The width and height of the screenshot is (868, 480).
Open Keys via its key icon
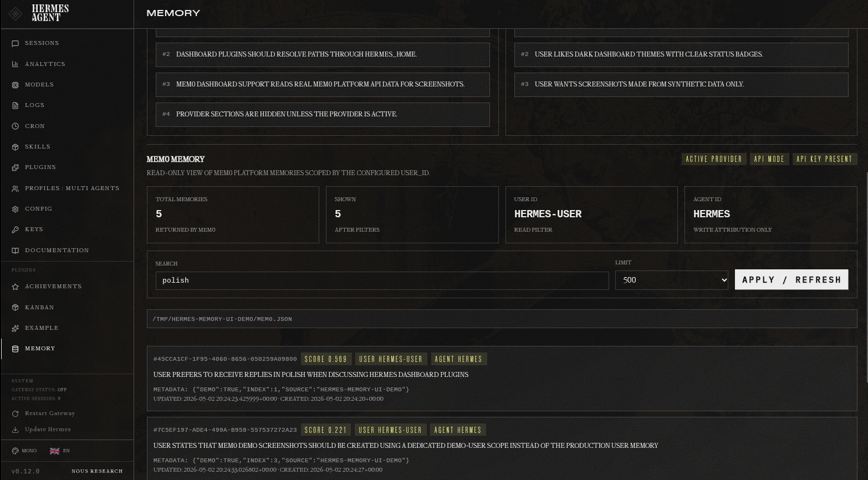(15, 229)
